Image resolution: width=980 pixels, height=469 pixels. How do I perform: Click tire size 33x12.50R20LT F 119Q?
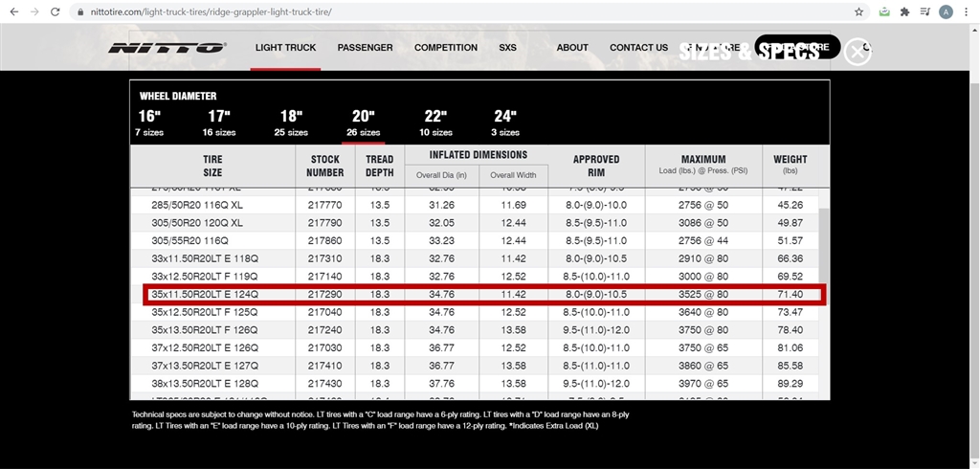pyautogui.click(x=205, y=277)
